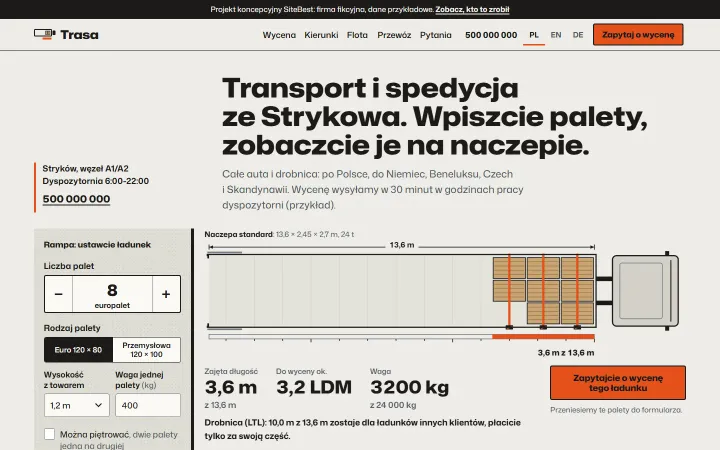The width and height of the screenshot is (720, 450).
Task: Open the Zobacz, kto to zrobił link
Action: pyautogui.click(x=472, y=9)
